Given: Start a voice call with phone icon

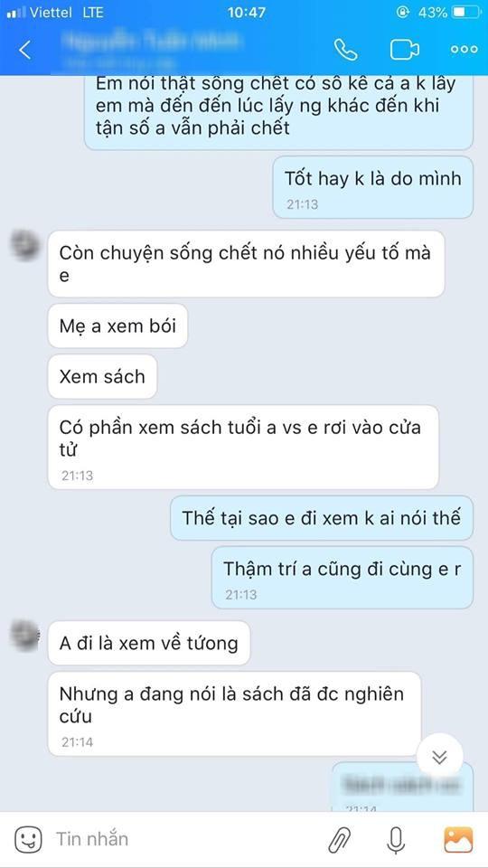Looking at the screenshot, I should tap(346, 50).
